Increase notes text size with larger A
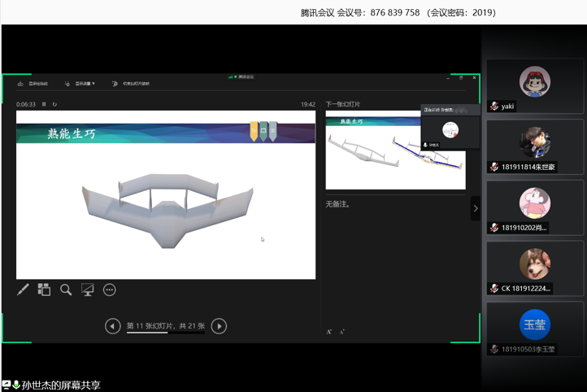The width and height of the screenshot is (587, 392). 329,332
